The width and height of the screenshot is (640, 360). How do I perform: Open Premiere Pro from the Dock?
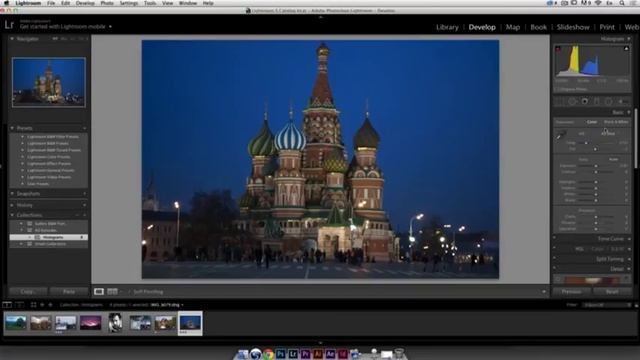[305, 353]
